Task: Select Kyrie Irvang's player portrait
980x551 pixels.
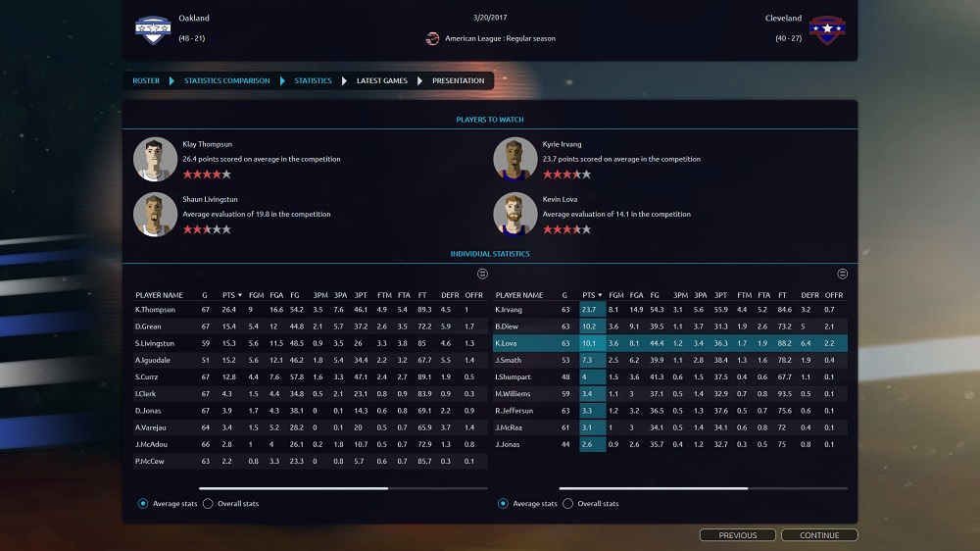Action: pos(514,159)
